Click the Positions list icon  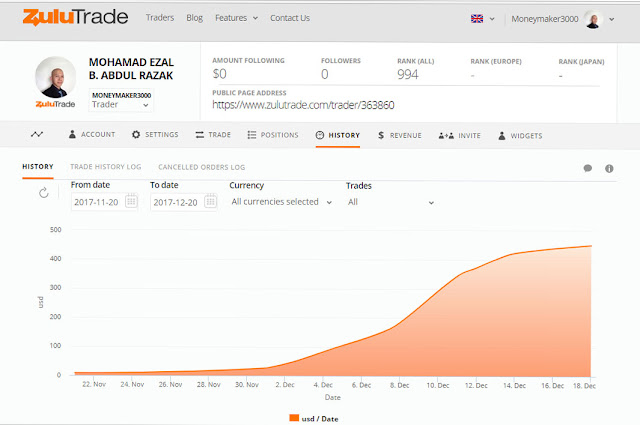click(x=252, y=135)
